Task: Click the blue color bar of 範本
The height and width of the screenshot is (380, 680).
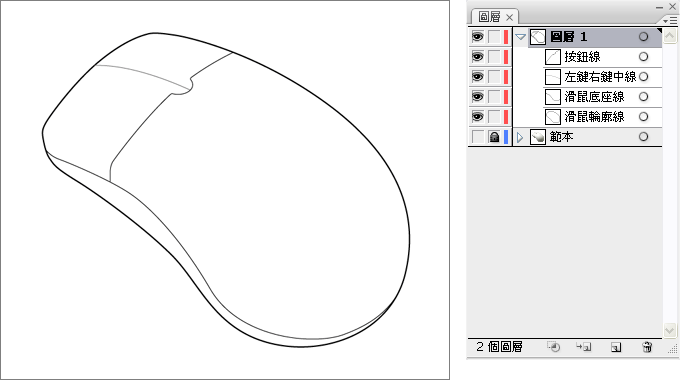Action: (x=506, y=137)
